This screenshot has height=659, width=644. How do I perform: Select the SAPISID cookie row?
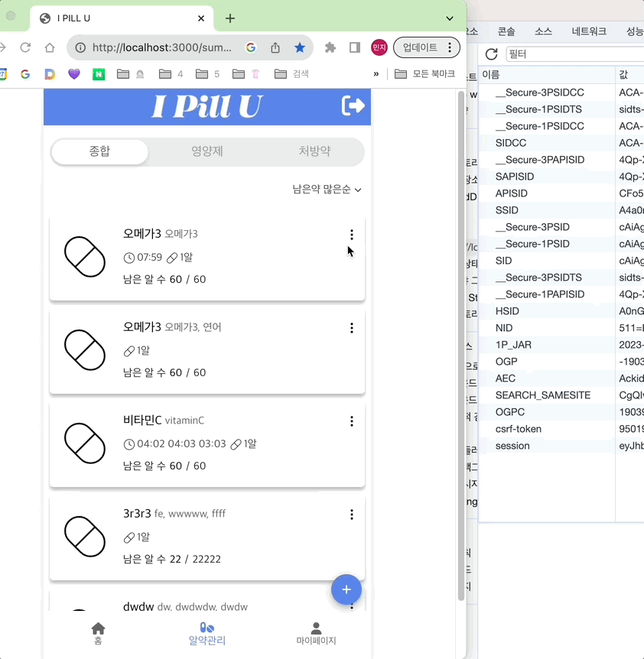click(561, 177)
